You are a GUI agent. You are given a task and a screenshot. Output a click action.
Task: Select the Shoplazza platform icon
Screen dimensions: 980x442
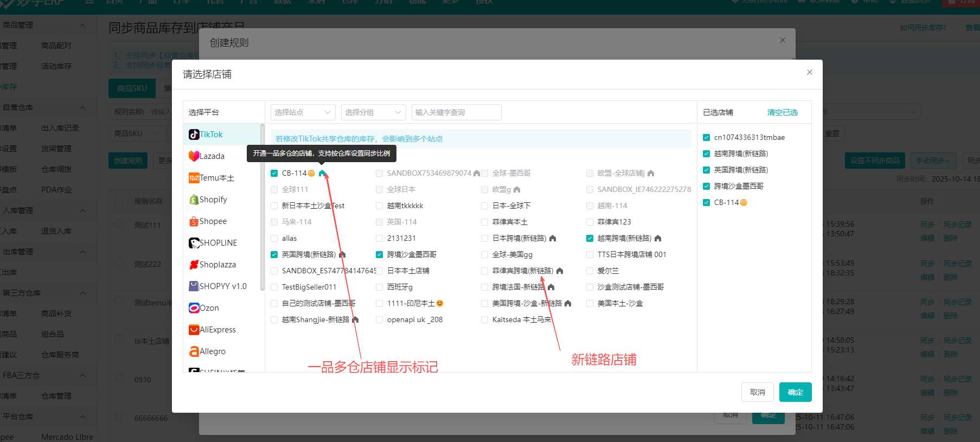tap(194, 265)
